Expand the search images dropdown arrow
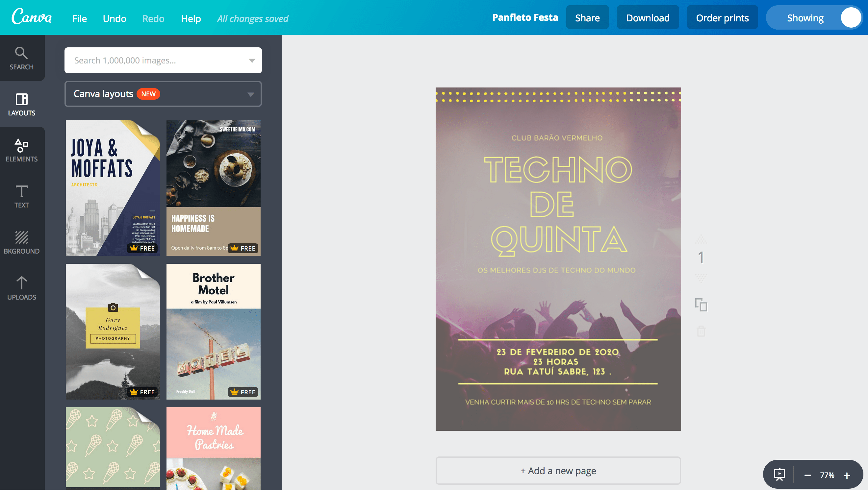 252,61
